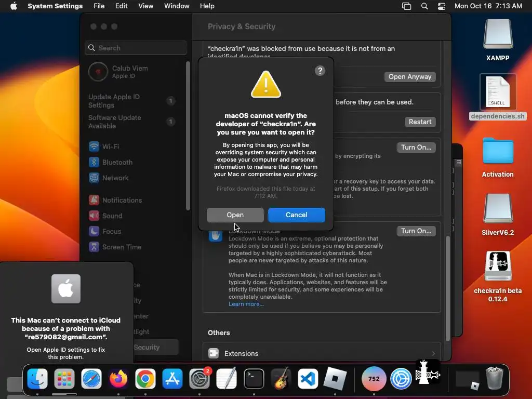The image size is (532, 399).
Task: Open the 752 app in the Dock
Action: (374, 379)
